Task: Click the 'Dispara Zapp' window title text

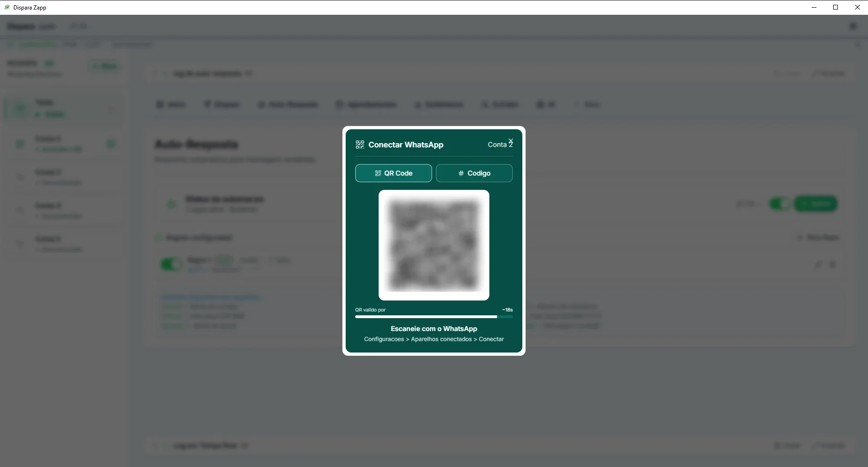Action: coord(30,8)
